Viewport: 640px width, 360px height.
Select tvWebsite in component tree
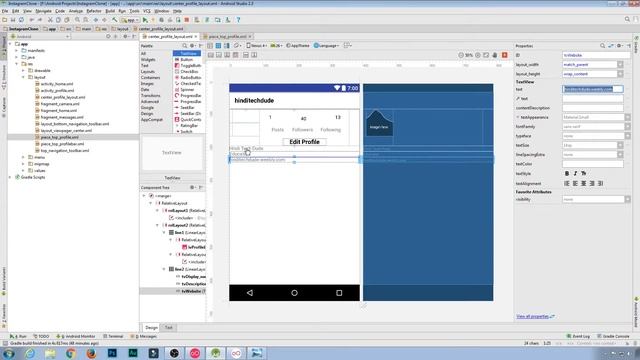tap(191, 291)
